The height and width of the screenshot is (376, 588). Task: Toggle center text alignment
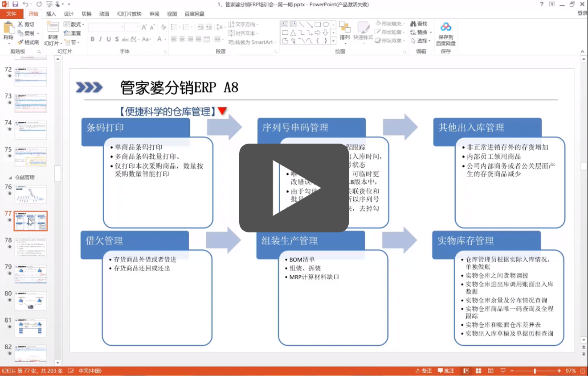pos(182,39)
